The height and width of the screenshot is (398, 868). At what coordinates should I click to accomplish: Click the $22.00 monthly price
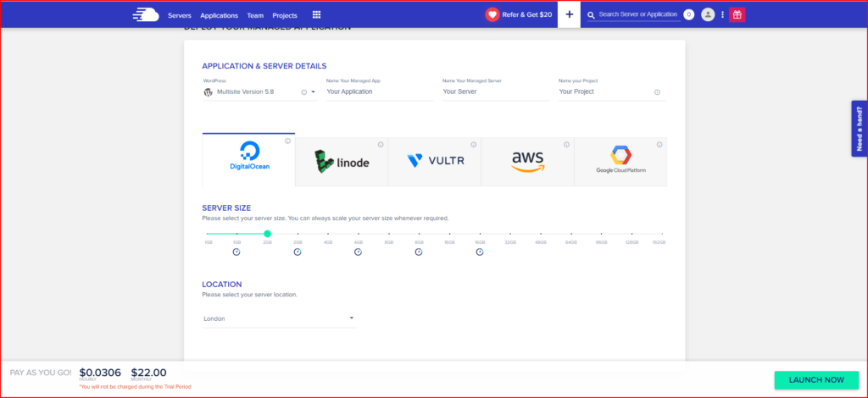click(149, 373)
